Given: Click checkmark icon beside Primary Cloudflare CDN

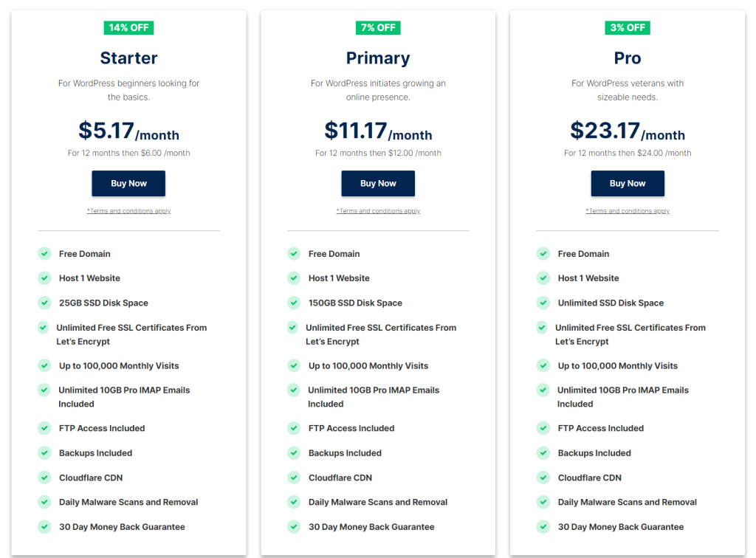Looking at the screenshot, I should pyautogui.click(x=294, y=478).
